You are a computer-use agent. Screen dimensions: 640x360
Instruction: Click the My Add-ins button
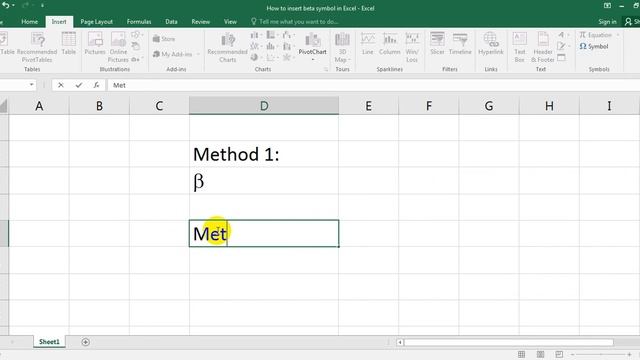pos(172,54)
